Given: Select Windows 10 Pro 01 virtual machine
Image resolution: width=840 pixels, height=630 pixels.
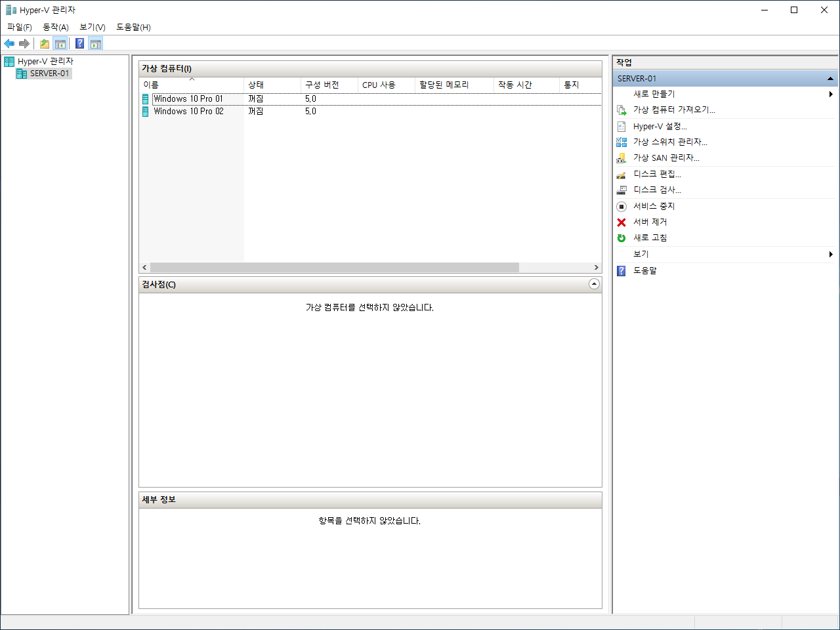Looking at the screenshot, I should click(x=188, y=99).
